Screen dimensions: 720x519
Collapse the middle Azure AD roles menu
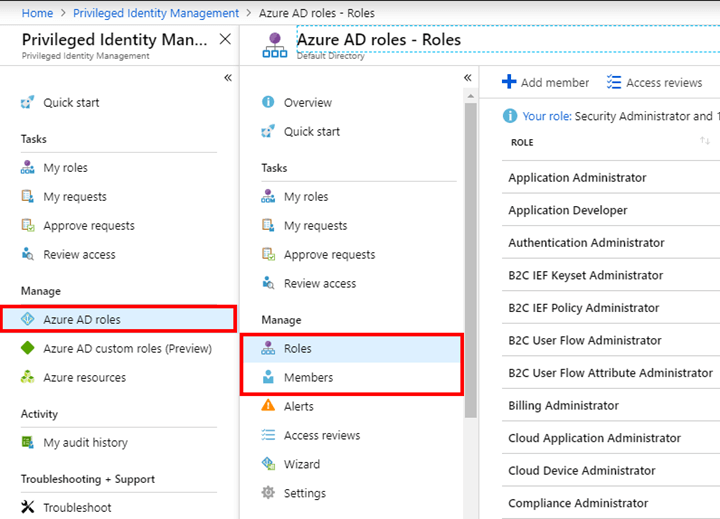tap(467, 77)
